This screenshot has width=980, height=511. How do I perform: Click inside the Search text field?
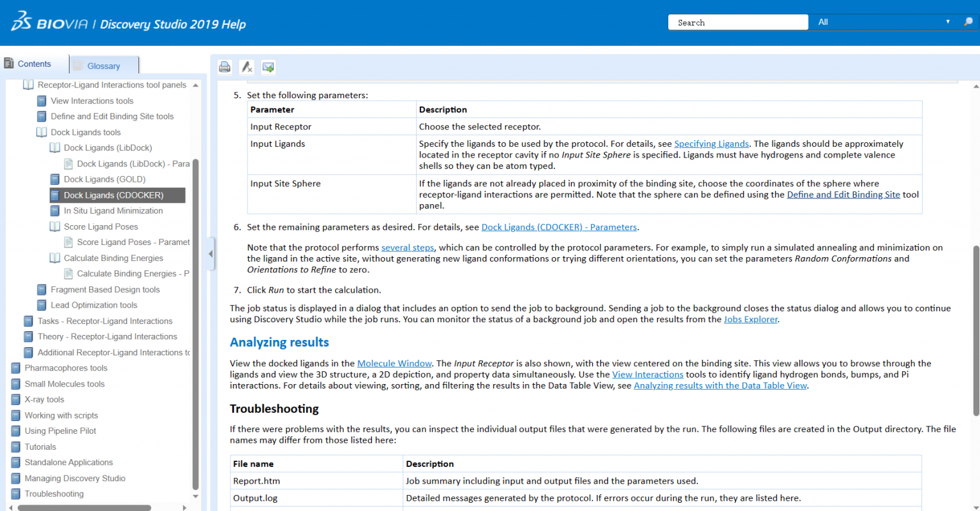click(738, 22)
